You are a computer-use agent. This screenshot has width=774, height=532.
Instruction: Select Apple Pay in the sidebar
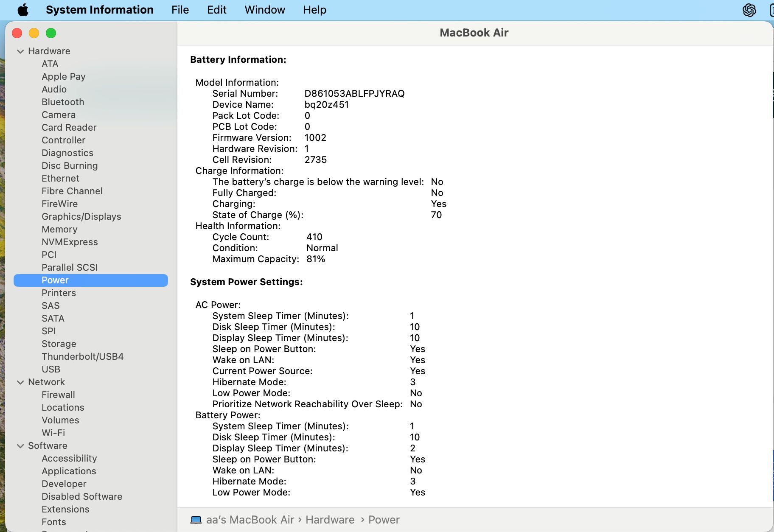click(x=64, y=76)
